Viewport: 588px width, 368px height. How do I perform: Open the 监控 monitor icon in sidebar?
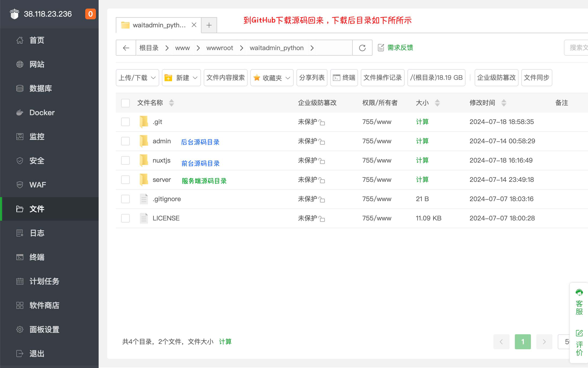click(20, 137)
